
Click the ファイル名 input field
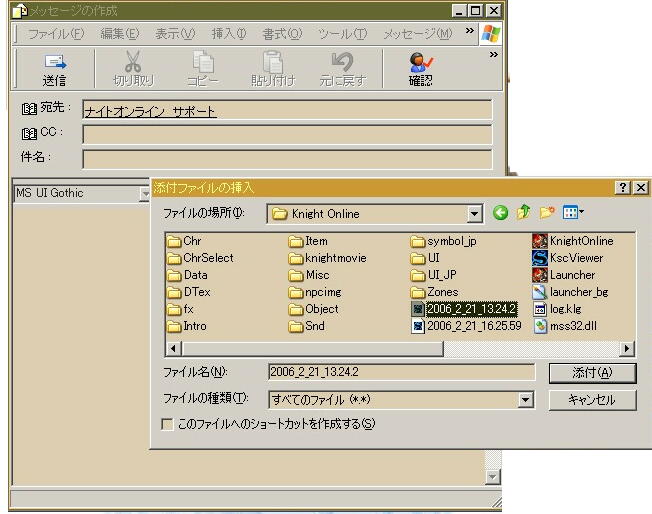click(x=402, y=372)
